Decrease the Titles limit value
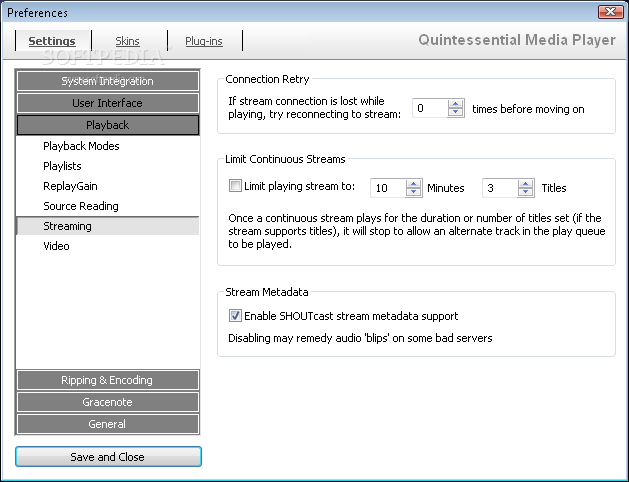 tap(526, 192)
